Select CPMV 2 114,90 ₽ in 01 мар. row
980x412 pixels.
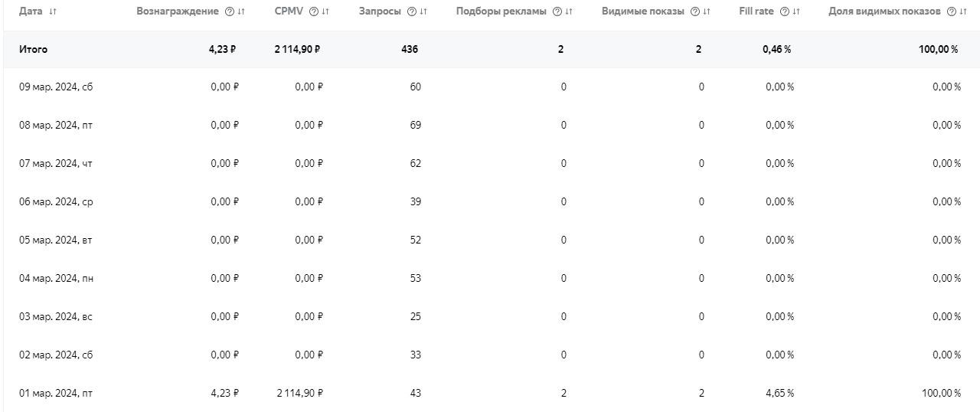coord(300,394)
